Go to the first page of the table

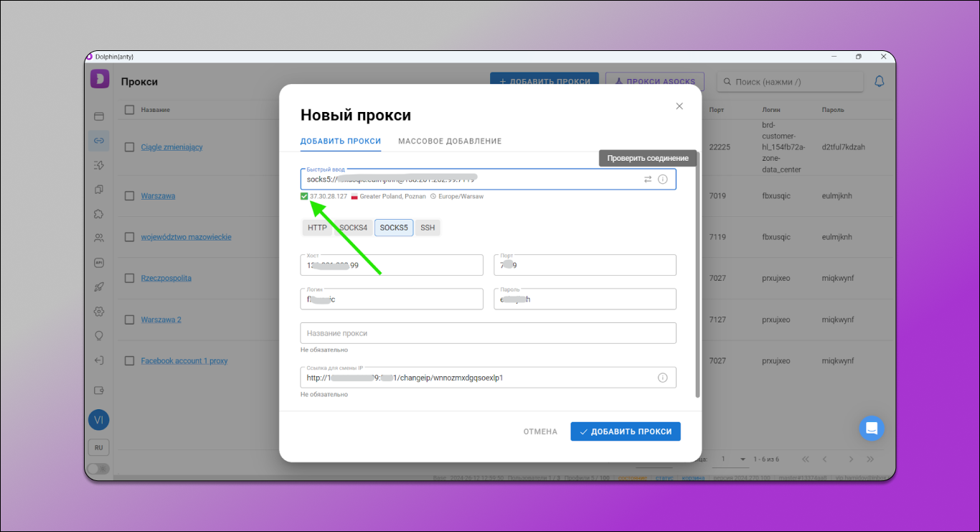click(805, 459)
